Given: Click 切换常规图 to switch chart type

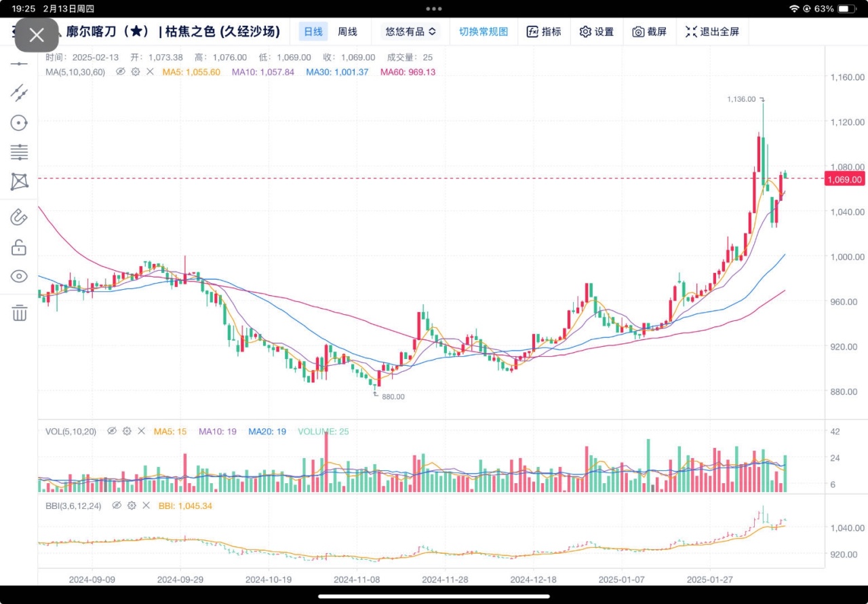Looking at the screenshot, I should 484,31.
